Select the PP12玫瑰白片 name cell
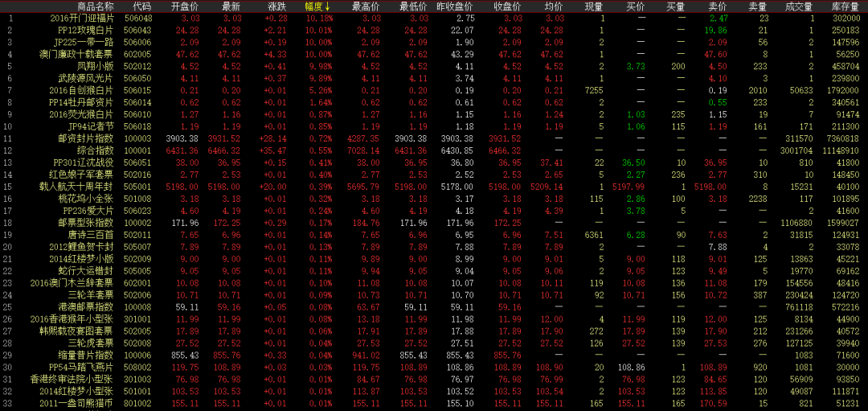The height and width of the screenshot is (411, 868). (x=85, y=31)
